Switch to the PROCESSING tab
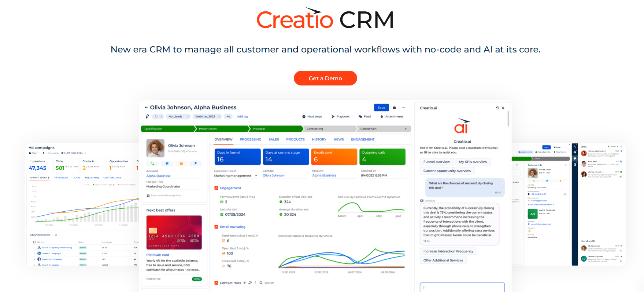This screenshot has width=644, height=292. 251,139
